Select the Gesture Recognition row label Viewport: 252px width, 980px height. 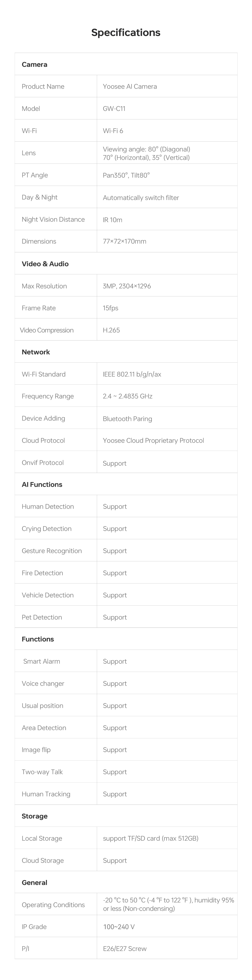[x=52, y=551]
